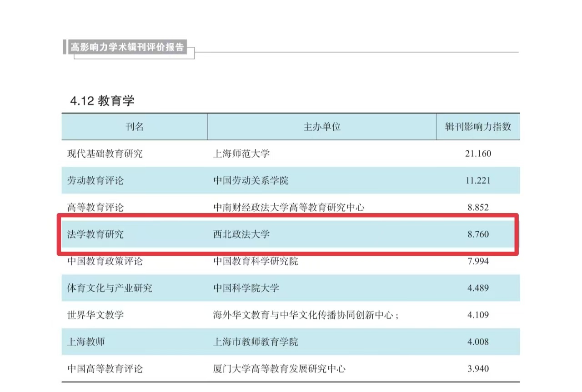582x392 pixels.
Task: Click the 西北政法大学 sponsor cell
Action: click(x=241, y=235)
